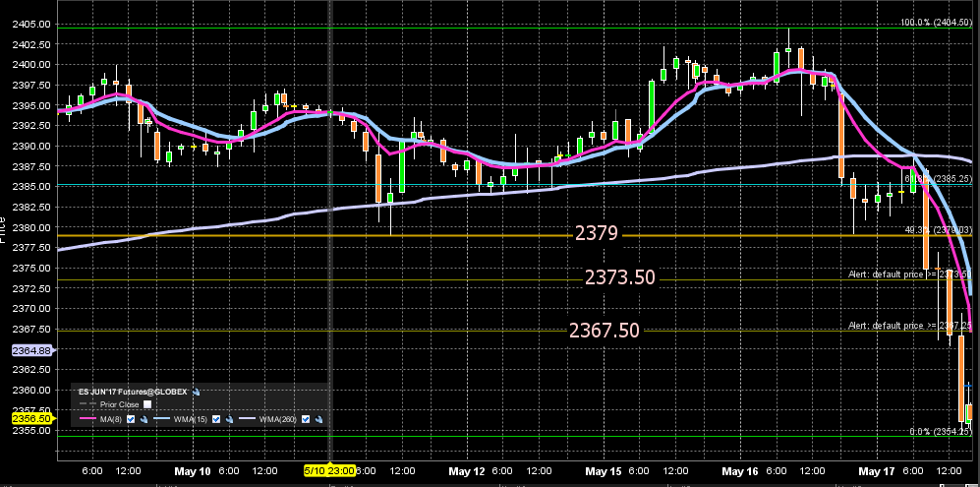Click the 100.0% (2404.50) Fibonacci label
Screen dimensions: 980x487
(936, 23)
